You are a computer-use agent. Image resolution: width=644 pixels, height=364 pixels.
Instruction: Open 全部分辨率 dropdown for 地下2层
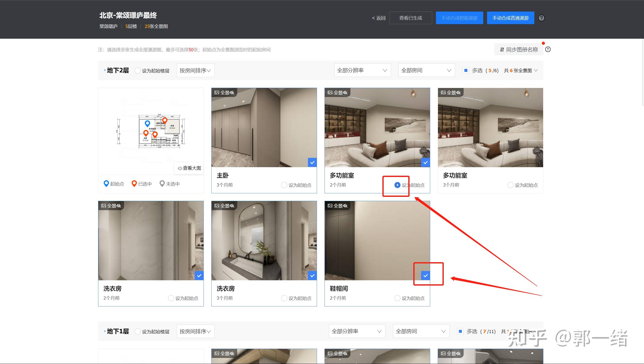click(362, 70)
